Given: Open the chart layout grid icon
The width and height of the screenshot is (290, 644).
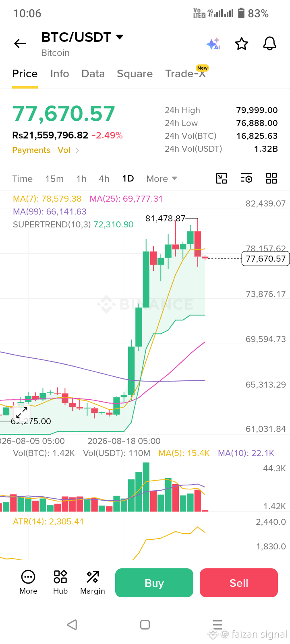Looking at the screenshot, I should pyautogui.click(x=271, y=178).
